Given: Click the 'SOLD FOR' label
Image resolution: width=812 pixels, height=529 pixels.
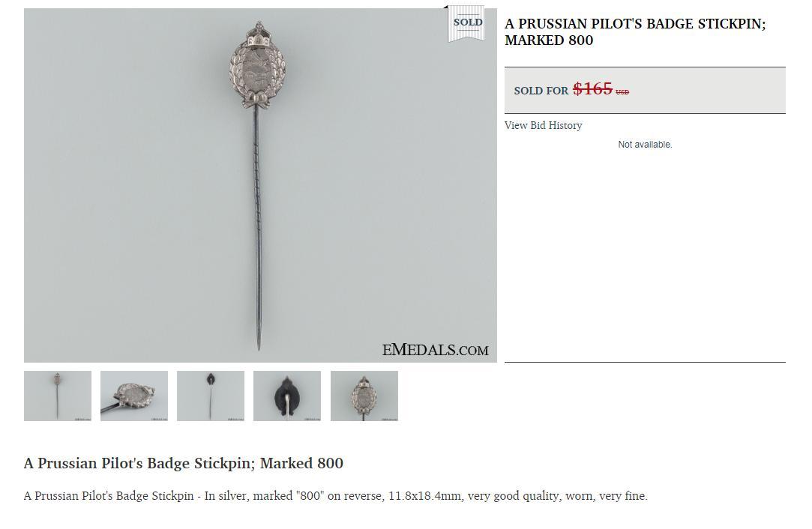Looking at the screenshot, I should (x=541, y=91).
